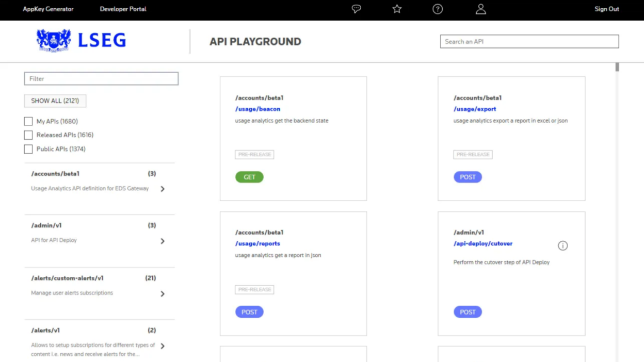Click the user profile icon
Viewport: 644px width, 362px height.
coord(480,9)
